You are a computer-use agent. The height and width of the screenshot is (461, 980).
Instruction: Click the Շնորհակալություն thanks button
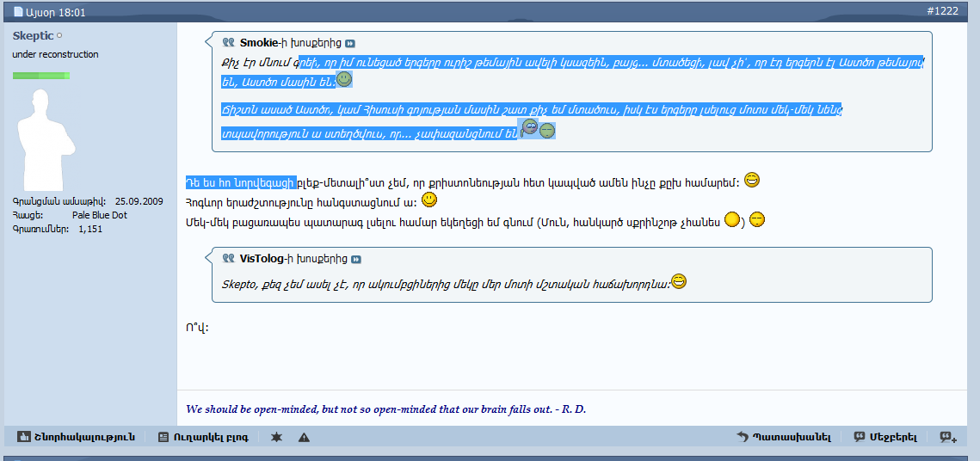(77, 437)
